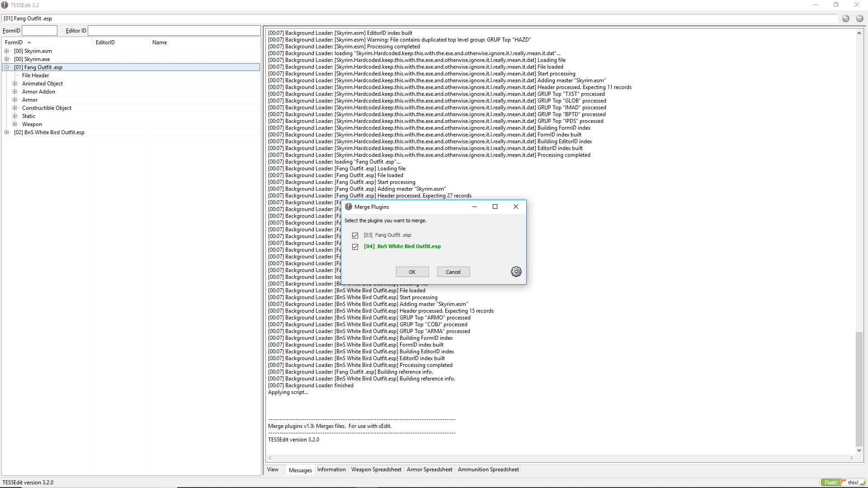Screen dimensions: 868x488
Task: Click status bar text 'TES5Edit version 3.2.0'
Action: [28, 483]
